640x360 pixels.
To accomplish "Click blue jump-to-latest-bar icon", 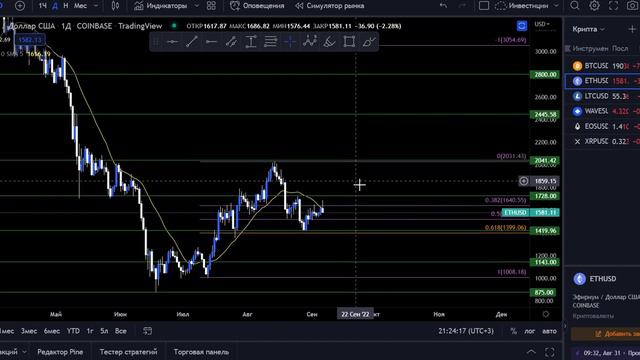I will [522, 26].
